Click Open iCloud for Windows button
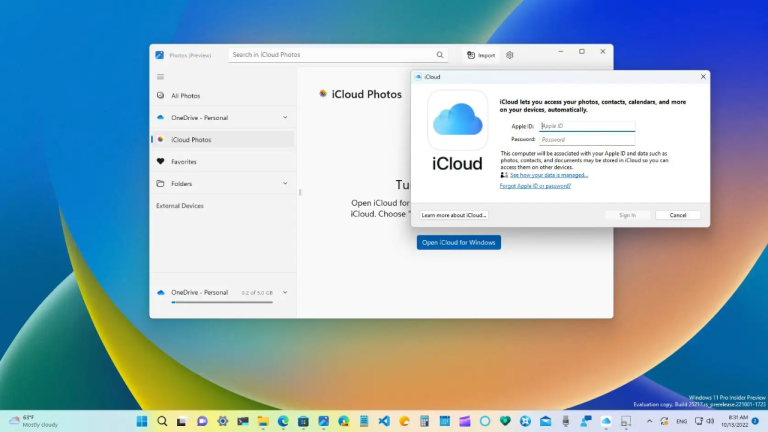Screen dimensions: 768x432 tap(458, 242)
